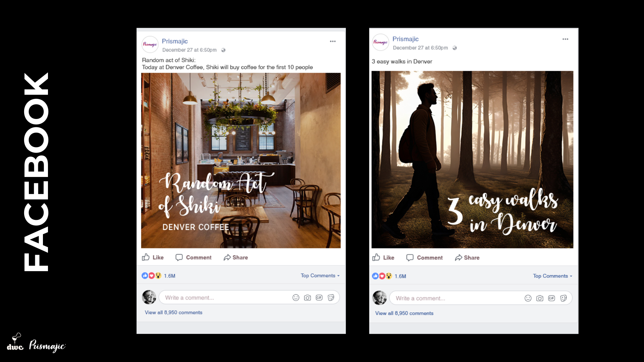Click the Prismajic avatar on the walks post
Screen dimensions: 644x362
[x=380, y=42]
